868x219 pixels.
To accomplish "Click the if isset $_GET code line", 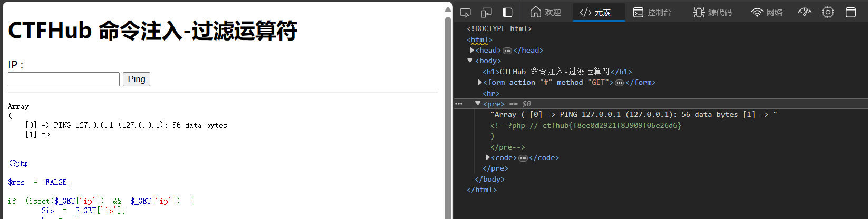I will pos(101,201).
